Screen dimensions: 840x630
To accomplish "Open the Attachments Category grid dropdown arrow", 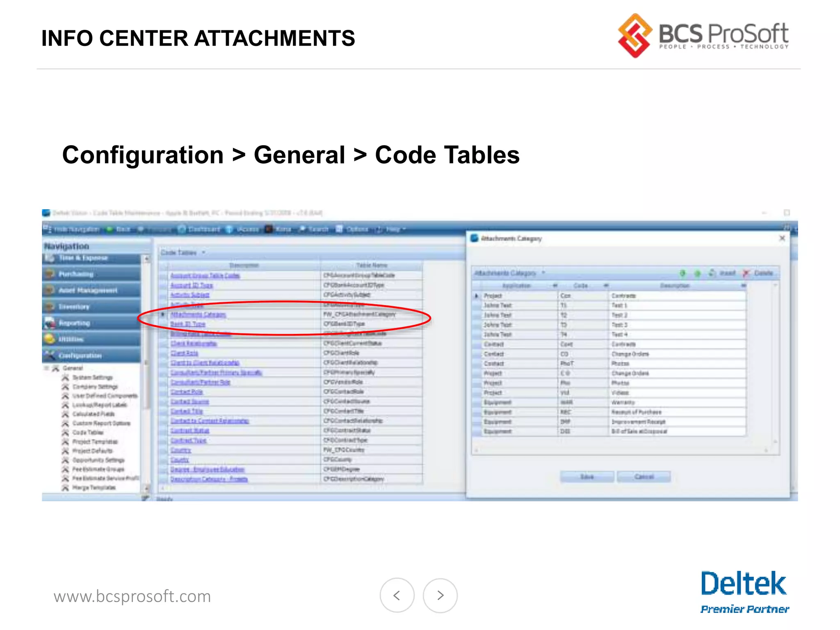I will point(543,273).
